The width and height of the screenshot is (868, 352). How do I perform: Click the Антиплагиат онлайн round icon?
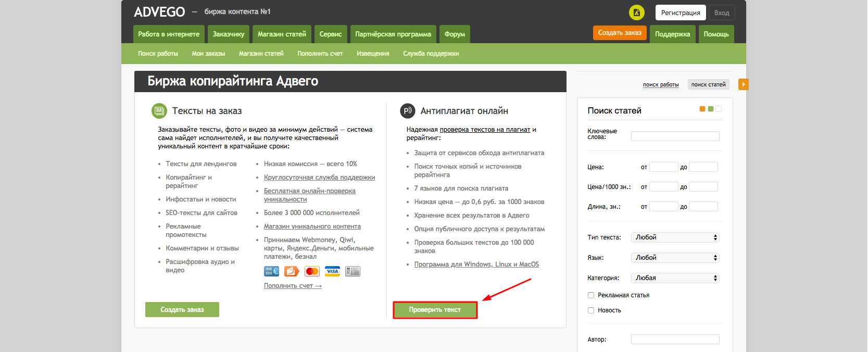[x=407, y=111]
